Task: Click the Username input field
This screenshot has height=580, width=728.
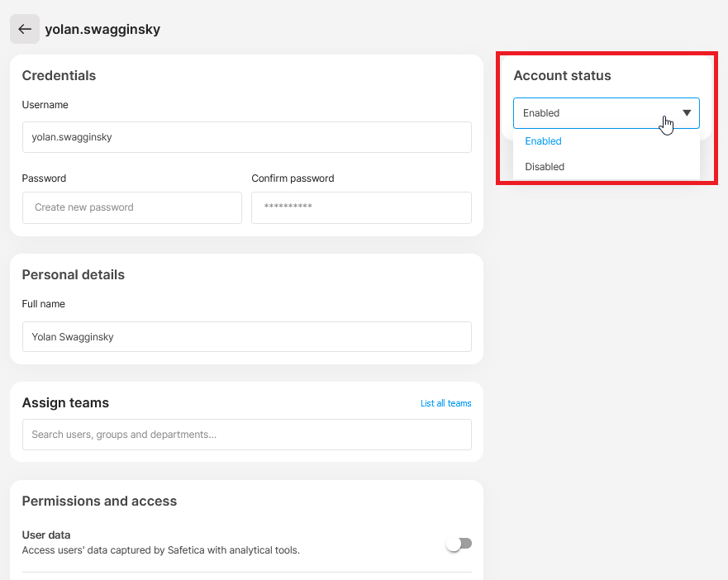Action: point(247,137)
